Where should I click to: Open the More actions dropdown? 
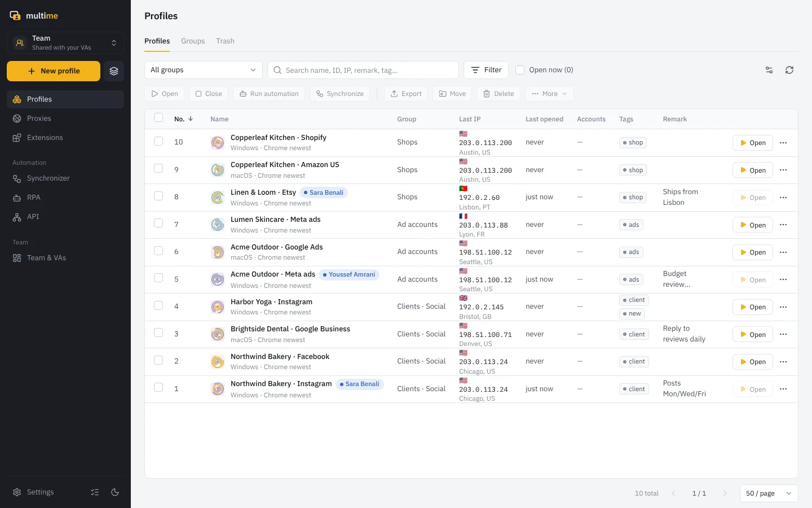(549, 94)
